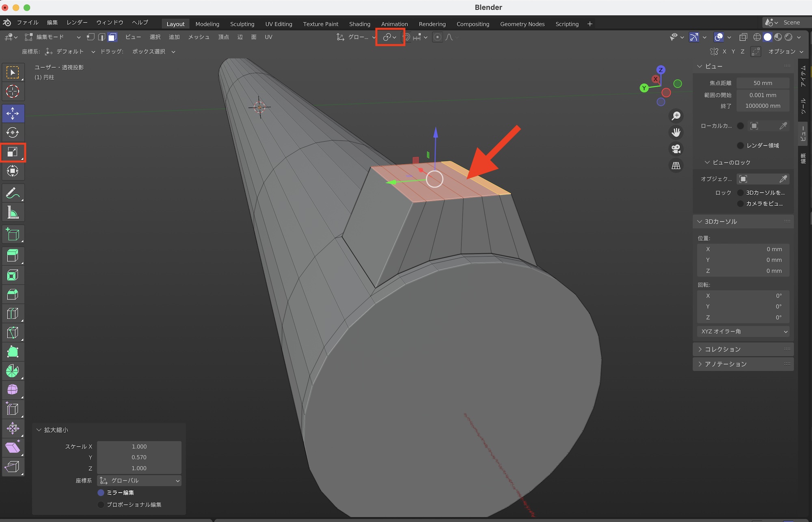
Task: Click the camera view icon
Action: click(x=676, y=149)
